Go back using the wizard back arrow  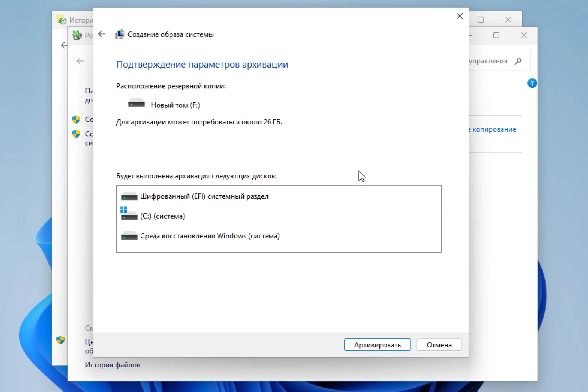click(x=102, y=34)
